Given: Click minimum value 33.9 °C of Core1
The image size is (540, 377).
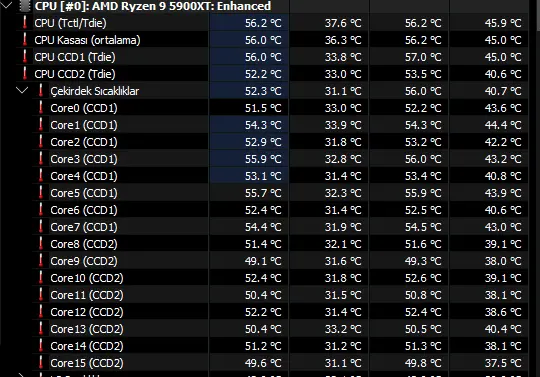Looking at the screenshot, I should click(x=343, y=125).
